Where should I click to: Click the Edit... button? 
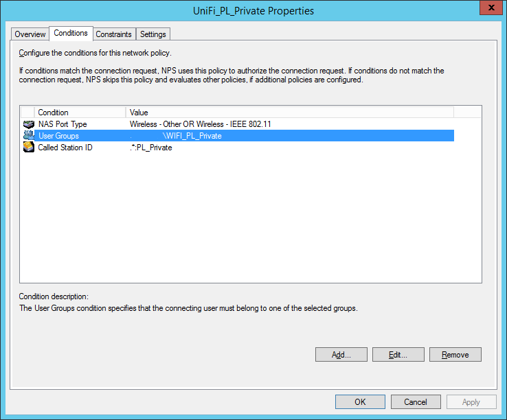398,355
